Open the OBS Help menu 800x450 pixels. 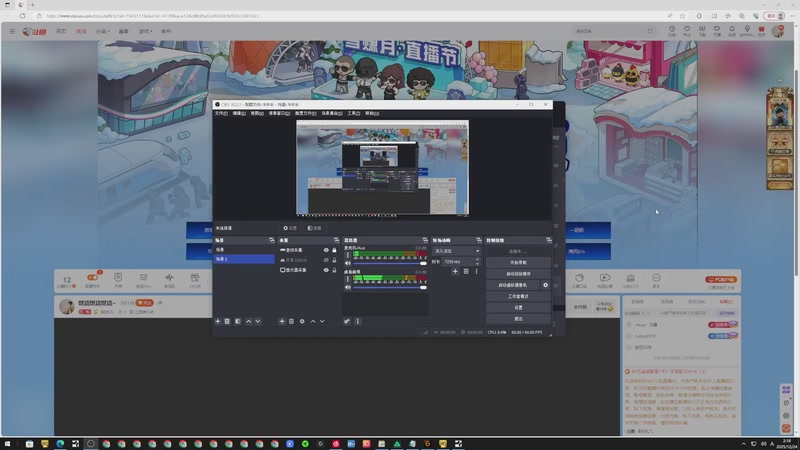coord(372,113)
